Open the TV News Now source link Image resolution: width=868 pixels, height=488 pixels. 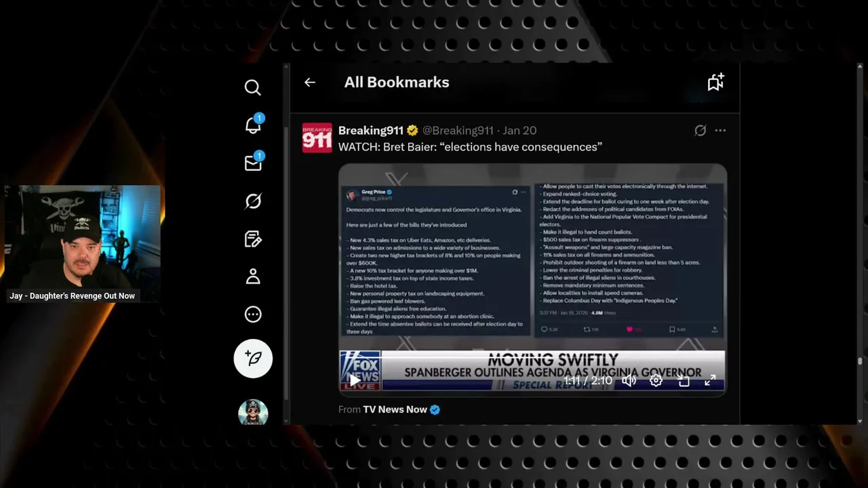coord(395,409)
